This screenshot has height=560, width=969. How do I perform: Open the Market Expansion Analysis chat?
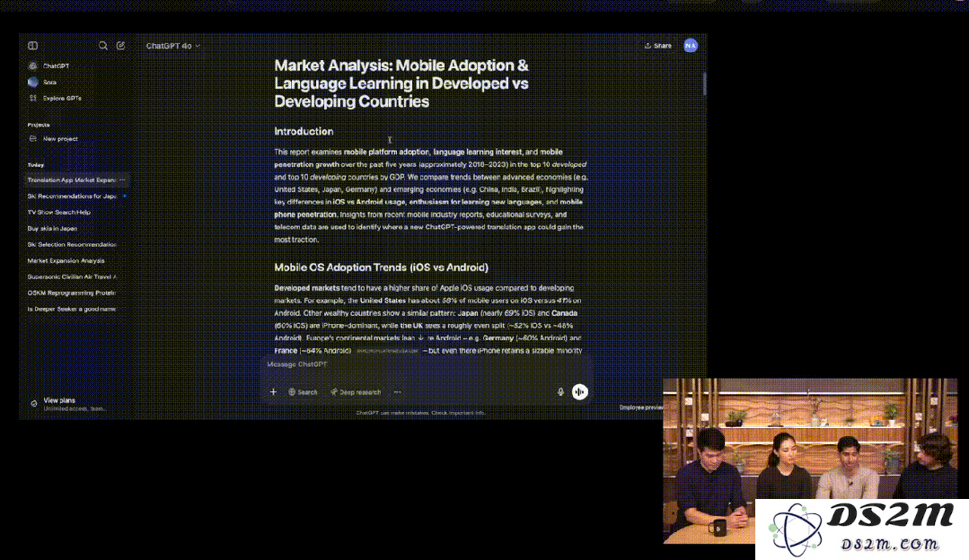tap(66, 260)
